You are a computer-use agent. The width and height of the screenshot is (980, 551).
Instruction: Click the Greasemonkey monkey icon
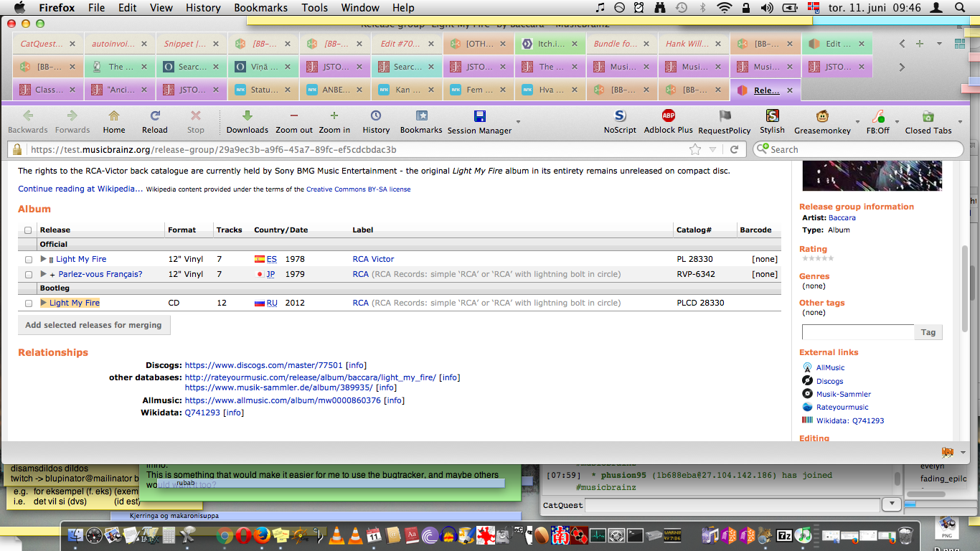pyautogui.click(x=822, y=116)
